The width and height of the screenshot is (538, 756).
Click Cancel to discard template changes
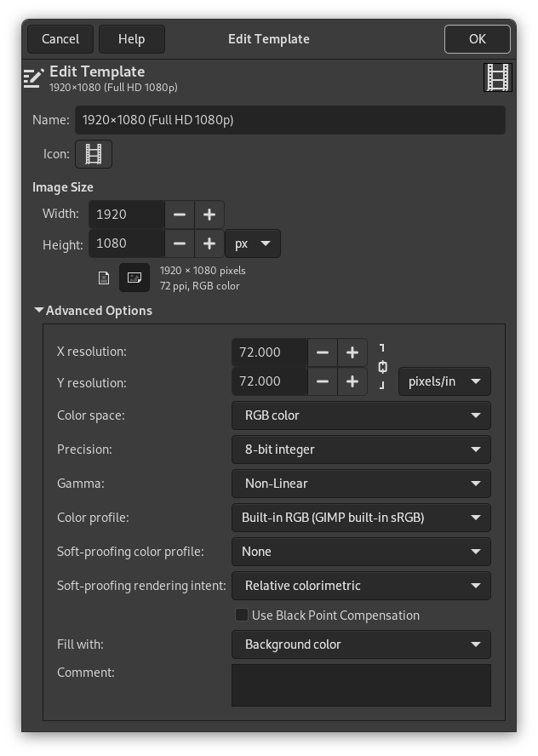[x=60, y=38]
